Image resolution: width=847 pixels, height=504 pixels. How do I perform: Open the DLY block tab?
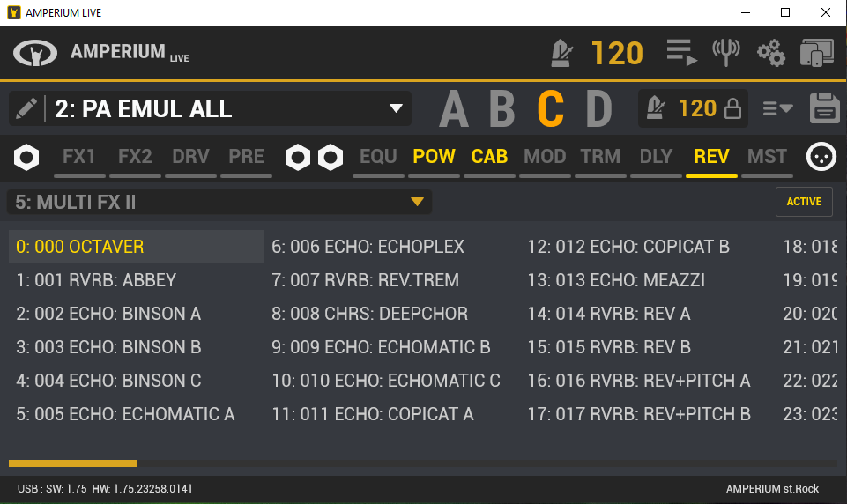coord(656,157)
